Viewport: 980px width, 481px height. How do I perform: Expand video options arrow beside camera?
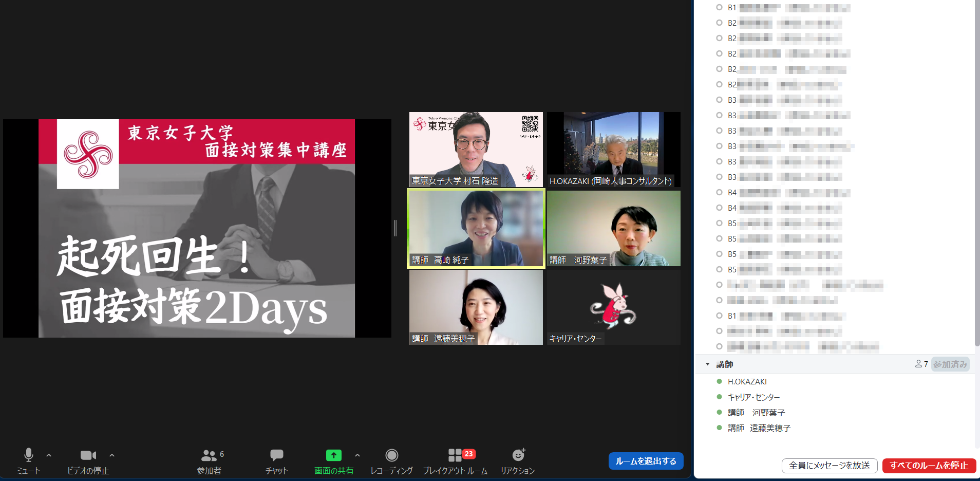point(112,455)
